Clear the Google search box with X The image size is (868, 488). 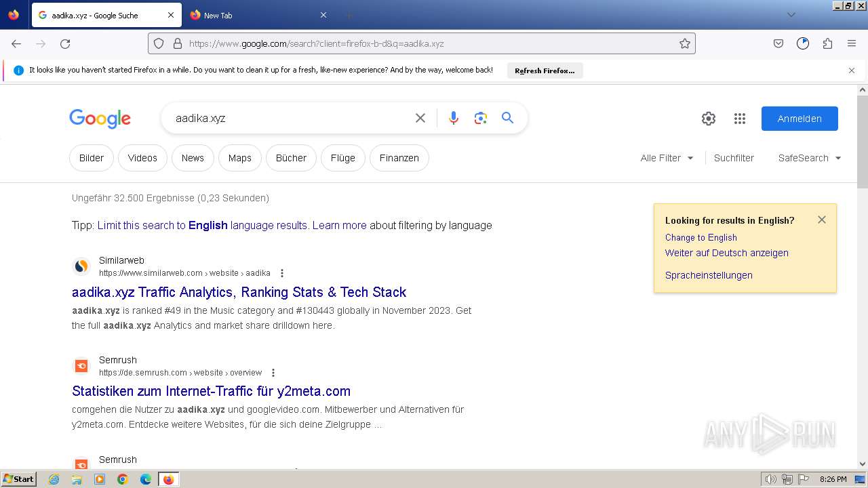coord(420,118)
